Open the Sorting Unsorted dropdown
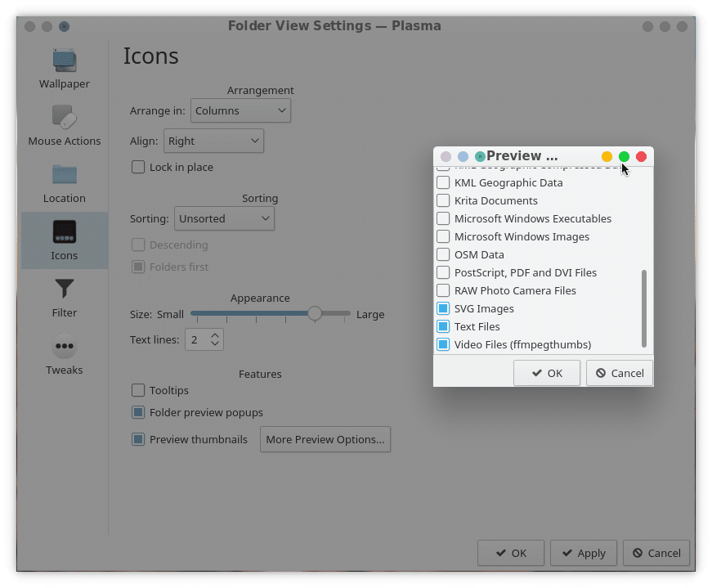The image size is (712, 588). click(224, 218)
